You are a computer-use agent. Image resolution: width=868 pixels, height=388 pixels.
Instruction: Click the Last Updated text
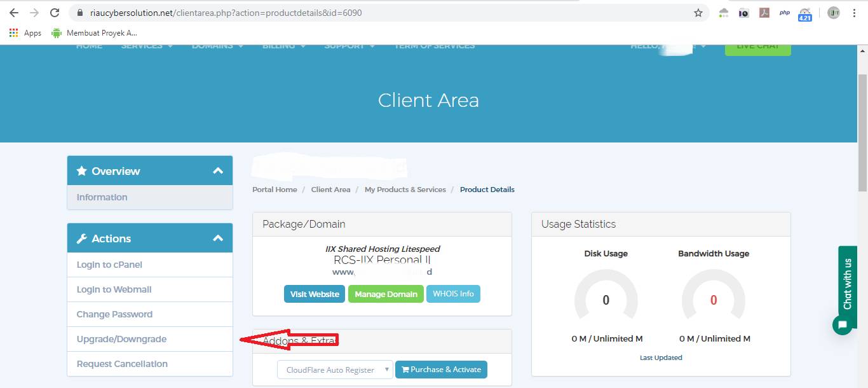click(661, 357)
